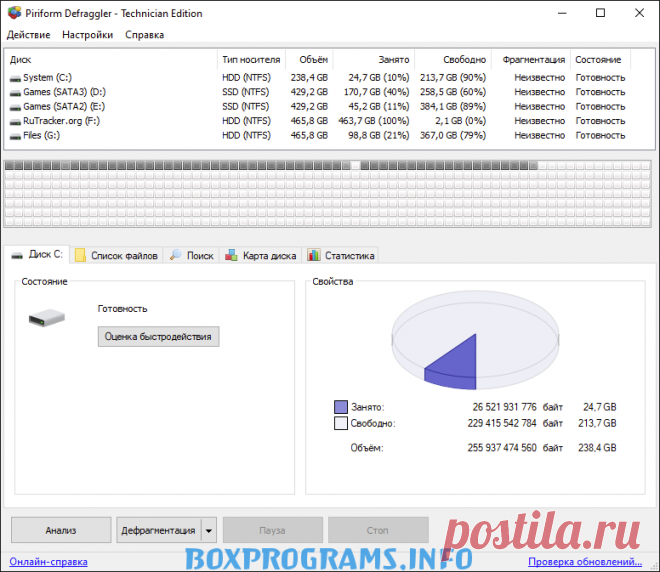Click the 170,7 GB (40%) used cell
The width and height of the screenshot is (660, 572).
(376, 92)
